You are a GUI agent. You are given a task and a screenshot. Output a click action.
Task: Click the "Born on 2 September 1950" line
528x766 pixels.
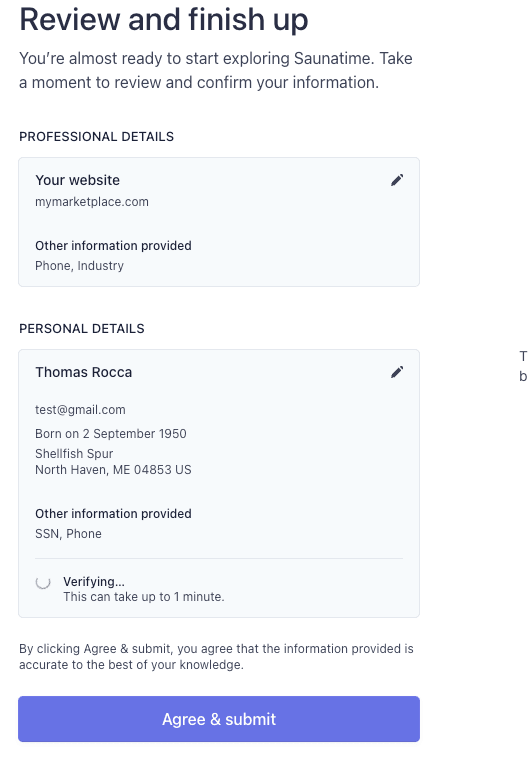coord(111,434)
